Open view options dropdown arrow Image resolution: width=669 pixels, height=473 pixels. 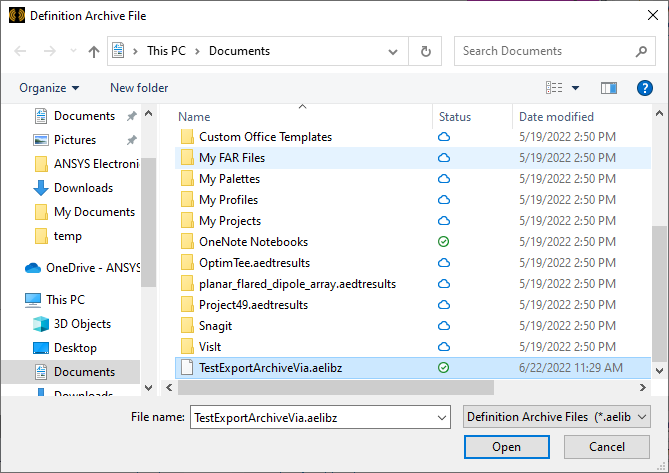[575, 88]
